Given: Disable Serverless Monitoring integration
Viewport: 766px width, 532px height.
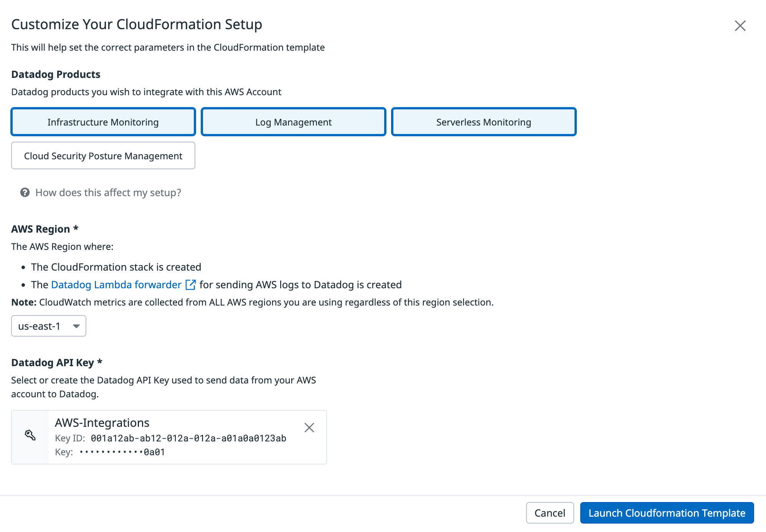Looking at the screenshot, I should click(x=483, y=122).
